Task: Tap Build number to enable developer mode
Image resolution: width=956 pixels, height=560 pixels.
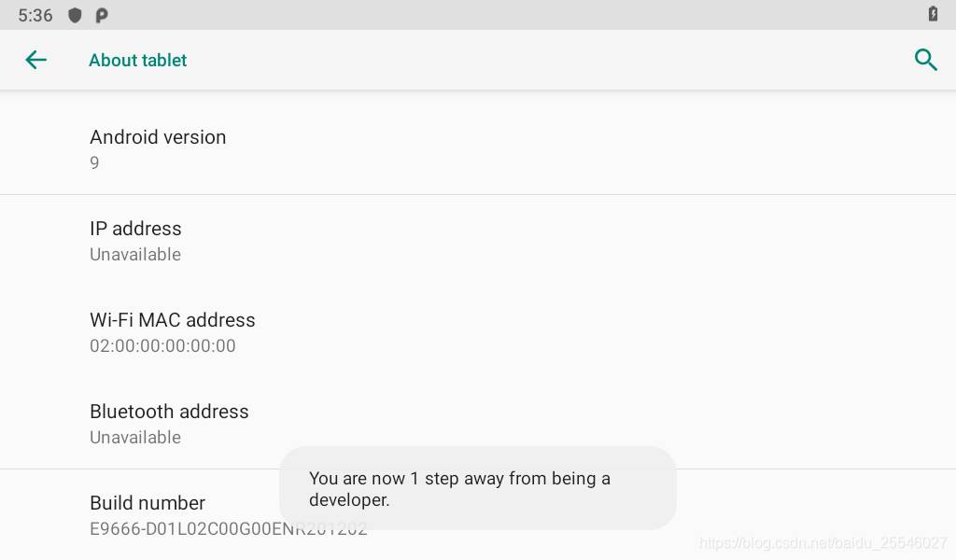Action: (x=148, y=503)
